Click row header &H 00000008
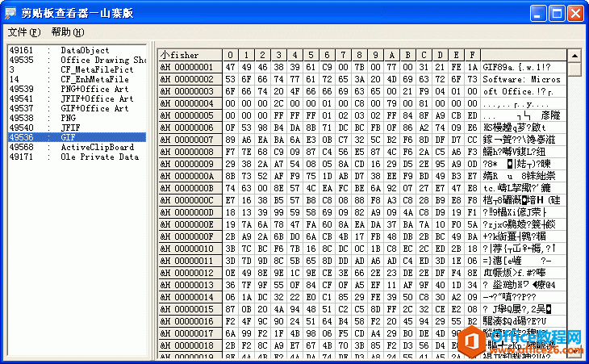Image resolution: width=589 pixels, height=364 pixels. coord(190,152)
